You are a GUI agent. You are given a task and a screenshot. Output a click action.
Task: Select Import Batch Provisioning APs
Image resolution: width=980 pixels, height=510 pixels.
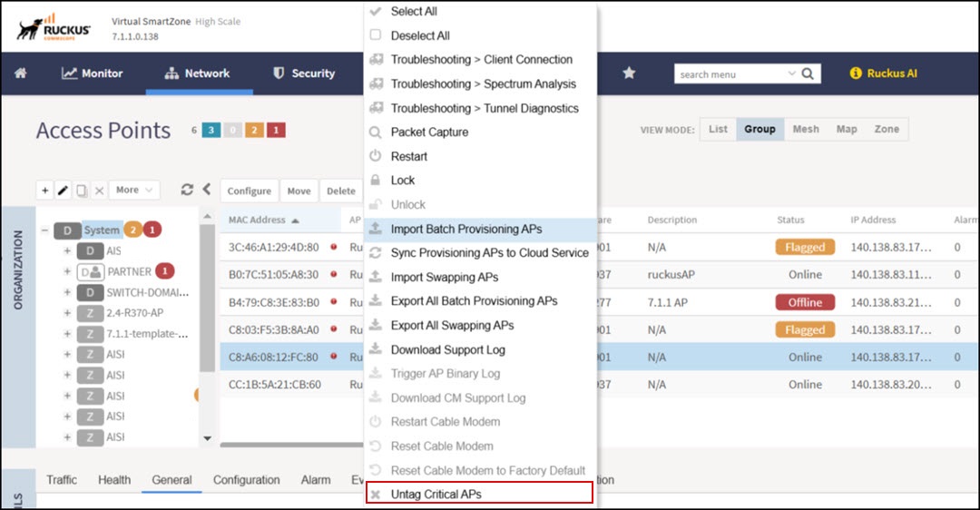pyautogui.click(x=480, y=229)
